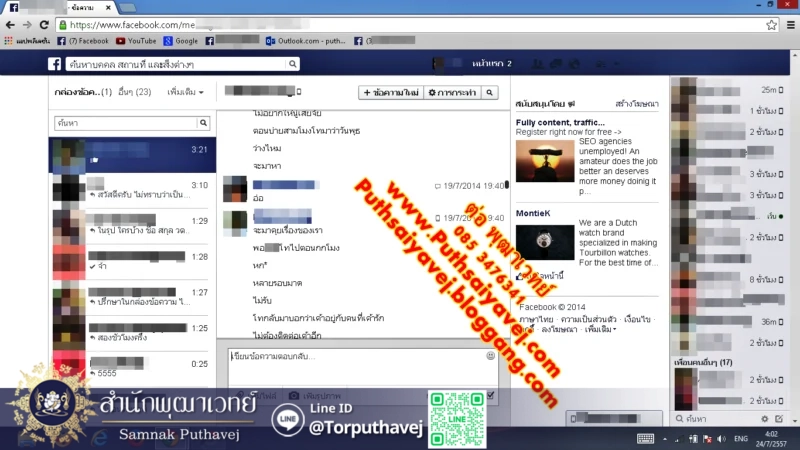Click the magnifier in the Facebook search bar
The image size is (800, 450).
click(x=293, y=64)
